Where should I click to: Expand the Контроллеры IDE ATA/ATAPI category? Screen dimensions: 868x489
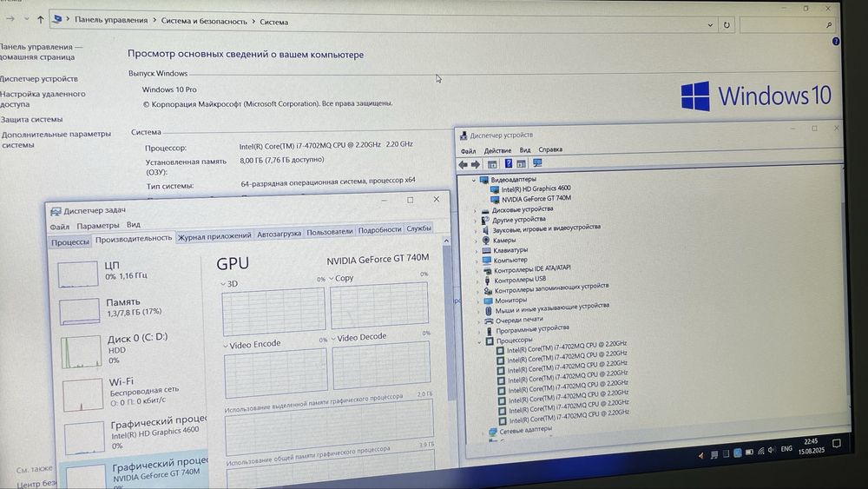click(x=477, y=271)
